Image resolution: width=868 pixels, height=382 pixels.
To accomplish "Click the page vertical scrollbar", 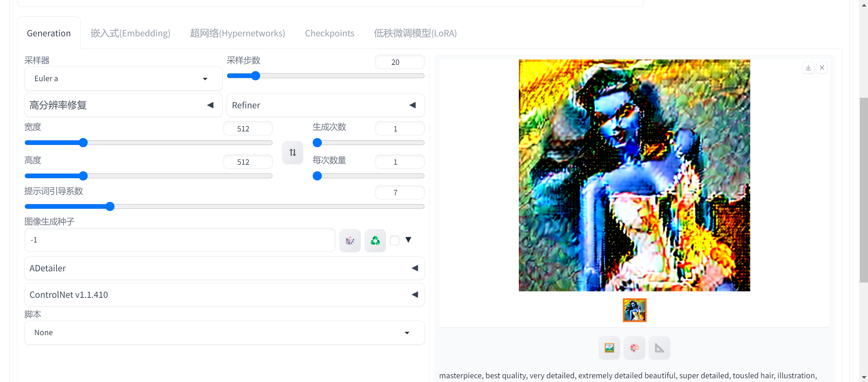I will pos(864,190).
